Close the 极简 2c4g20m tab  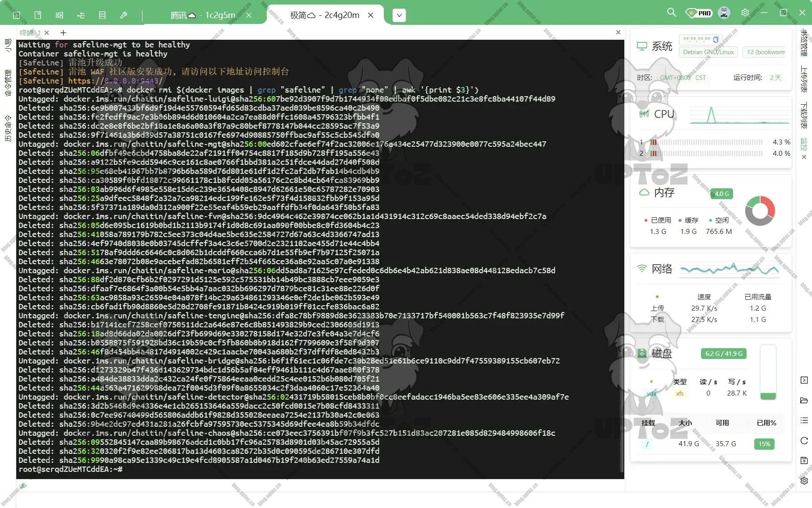[x=371, y=15]
